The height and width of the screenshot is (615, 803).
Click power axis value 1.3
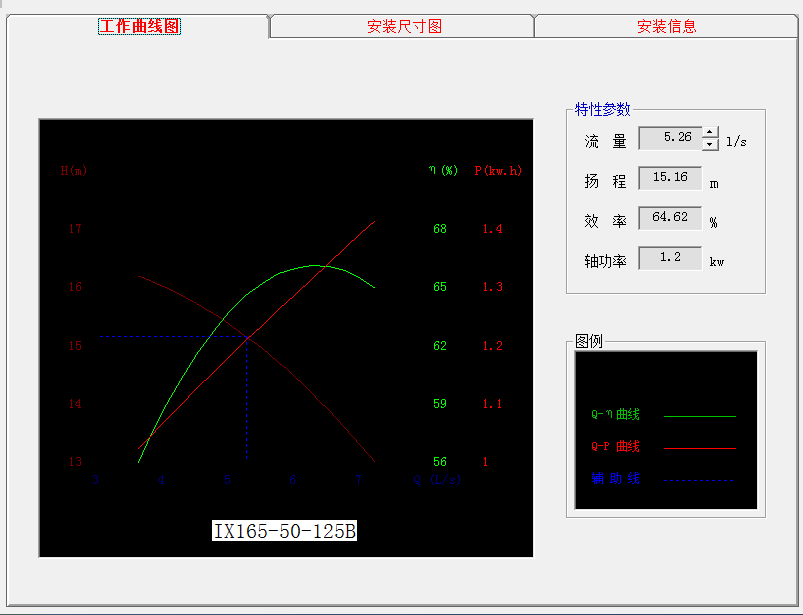tap(493, 287)
